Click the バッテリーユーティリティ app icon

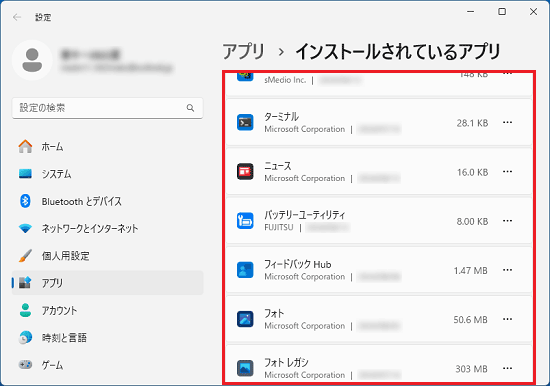[245, 221]
